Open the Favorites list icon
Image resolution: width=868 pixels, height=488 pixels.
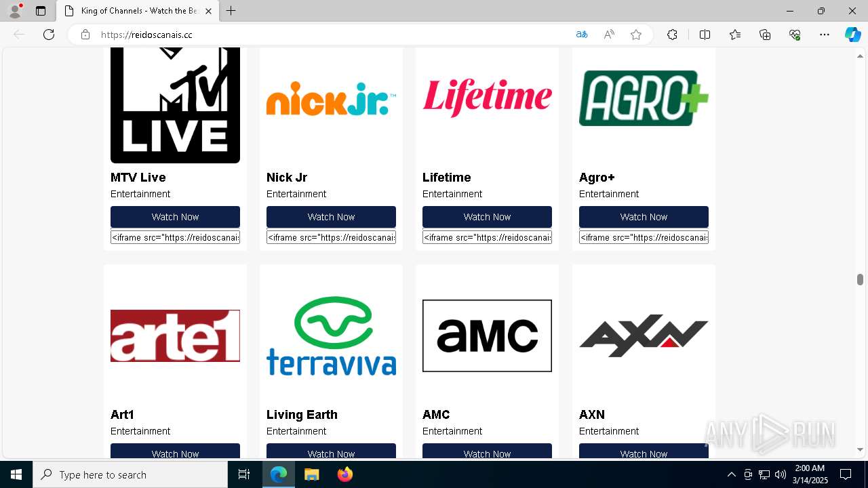pyautogui.click(x=735, y=35)
